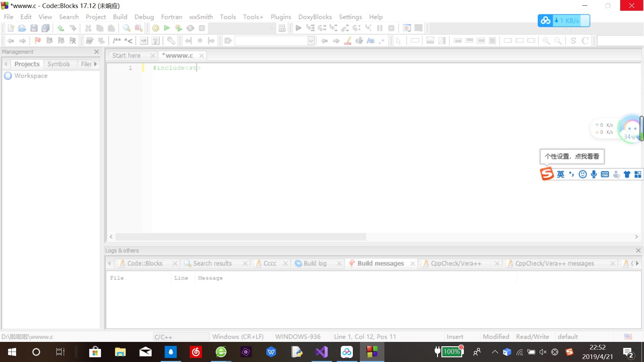Image resolution: width=644 pixels, height=362 pixels.
Task: Click the green Run arrow icon
Action: point(167,28)
